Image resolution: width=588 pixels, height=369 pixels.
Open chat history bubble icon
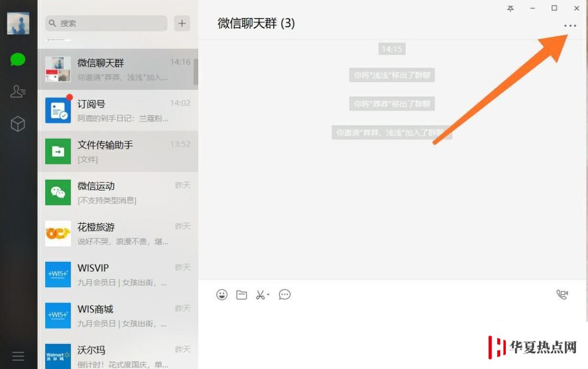285,295
